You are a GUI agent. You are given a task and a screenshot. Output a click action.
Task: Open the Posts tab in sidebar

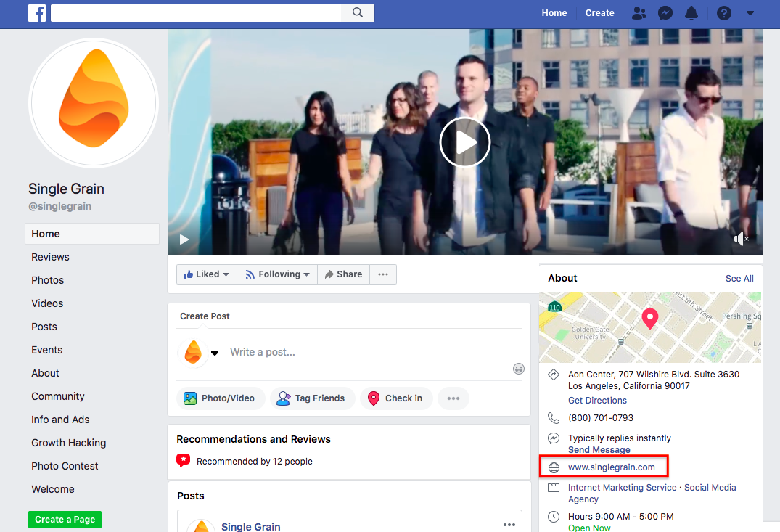44,327
